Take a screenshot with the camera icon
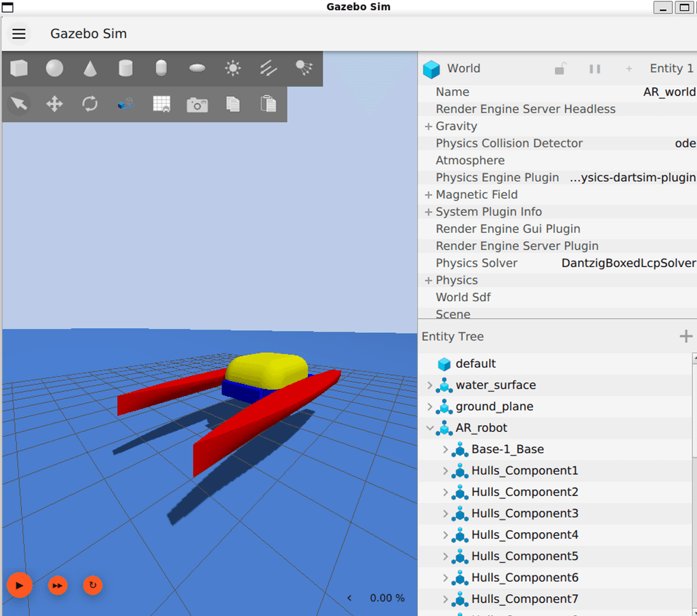This screenshot has height=616, width=697. [197, 103]
